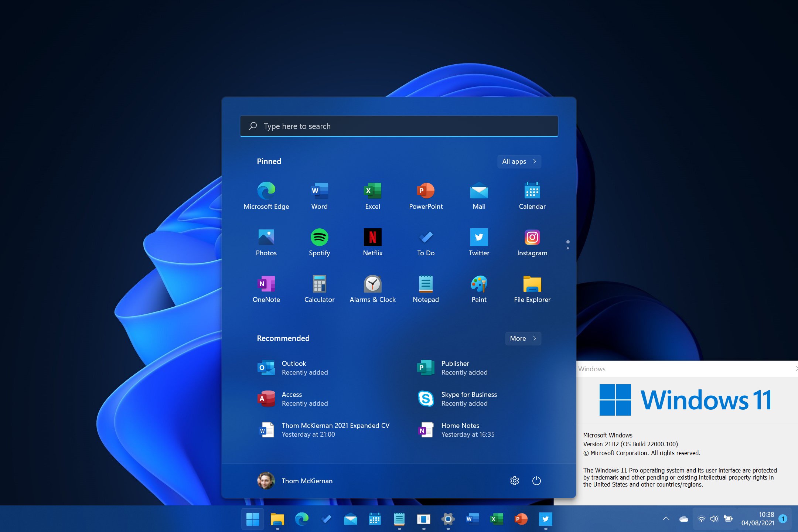Open Wi-Fi network tray icon
Viewport: 798px width, 532px height.
click(701, 519)
